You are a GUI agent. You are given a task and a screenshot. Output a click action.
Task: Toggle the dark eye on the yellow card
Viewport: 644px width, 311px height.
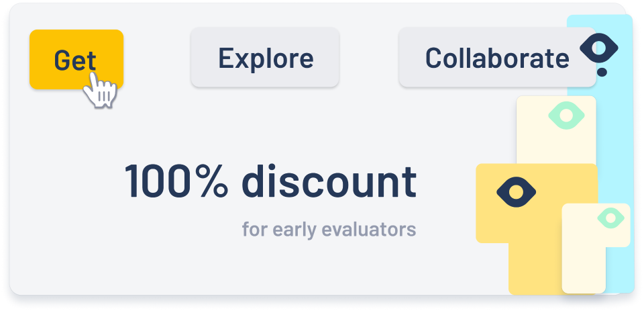516,193
